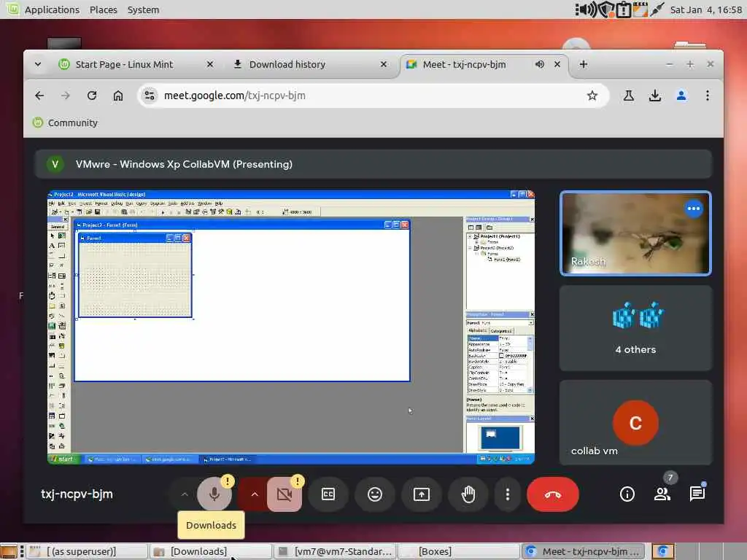Bookmark this page with the star
This screenshot has width=747, height=560.
[592, 96]
